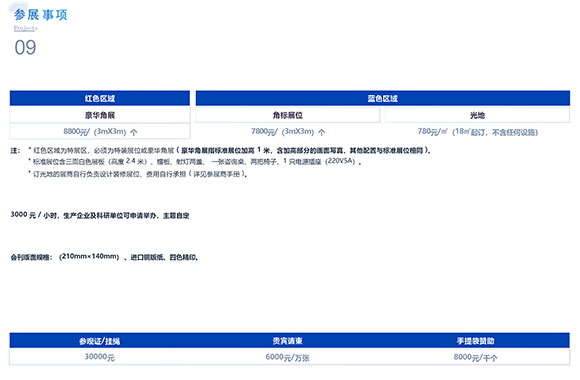
Task: Select the 角标展位 cell
Action: (287, 115)
